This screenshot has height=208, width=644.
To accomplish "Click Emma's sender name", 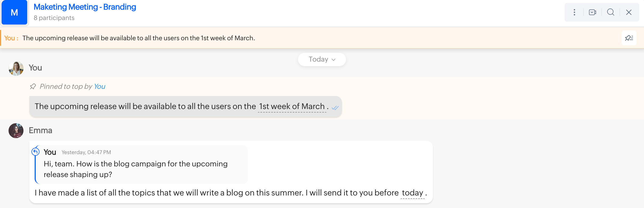I will pos(41,130).
